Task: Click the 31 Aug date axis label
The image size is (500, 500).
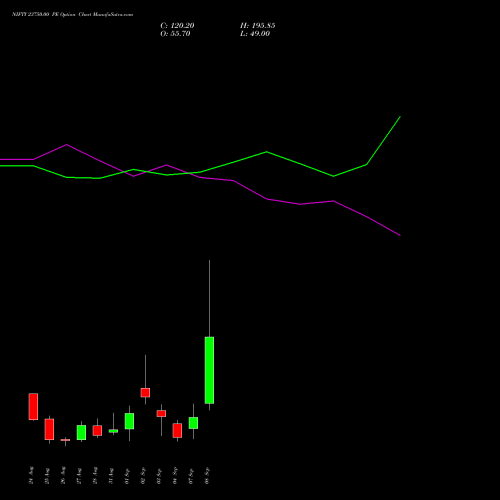Action: tap(112, 475)
